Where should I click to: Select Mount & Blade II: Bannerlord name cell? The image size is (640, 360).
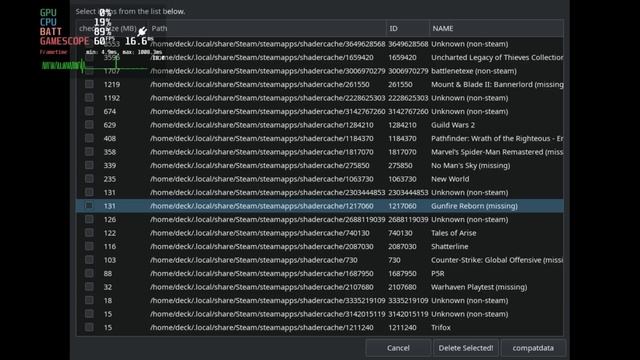pos(497,84)
